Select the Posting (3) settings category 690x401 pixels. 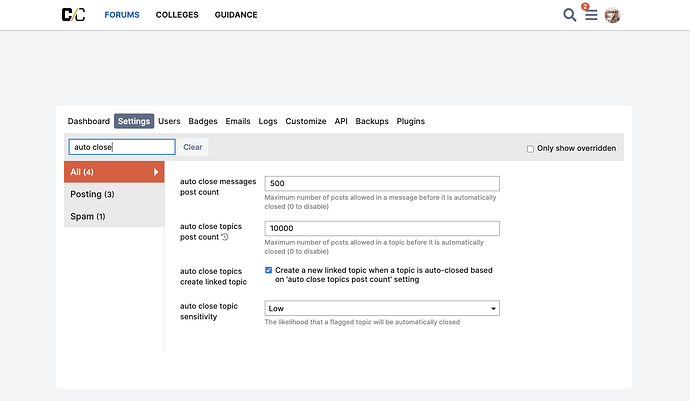(114, 194)
